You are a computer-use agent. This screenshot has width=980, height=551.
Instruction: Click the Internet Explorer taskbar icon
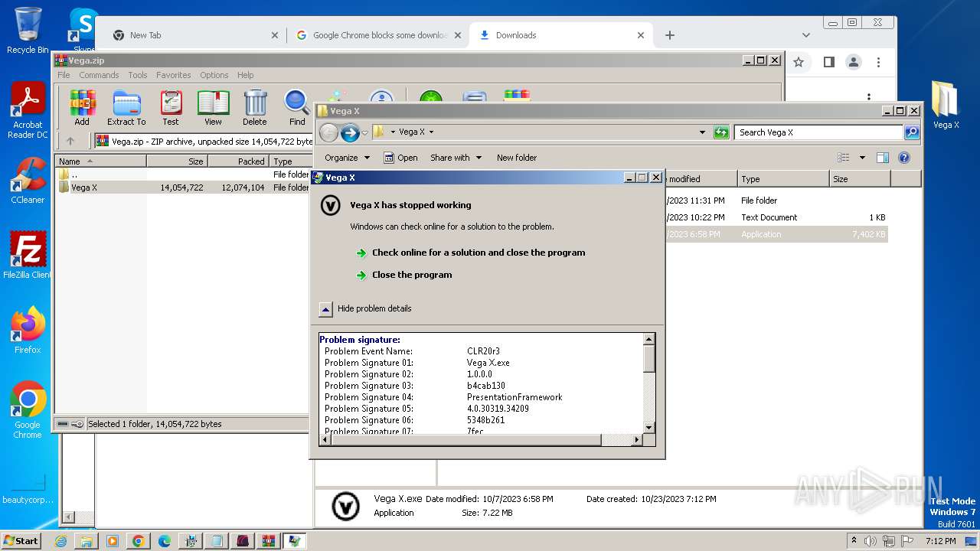(60, 541)
